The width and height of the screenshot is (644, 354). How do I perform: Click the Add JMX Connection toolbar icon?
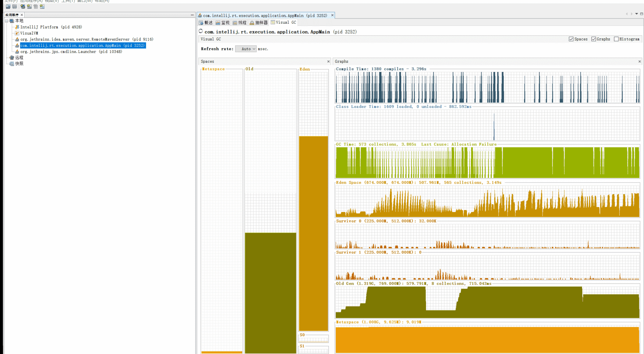click(x=29, y=7)
